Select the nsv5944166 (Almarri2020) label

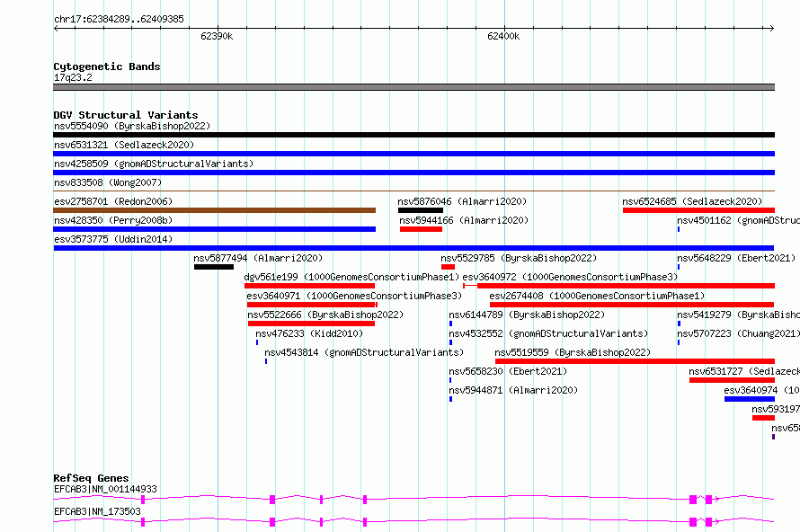pyautogui.click(x=464, y=220)
